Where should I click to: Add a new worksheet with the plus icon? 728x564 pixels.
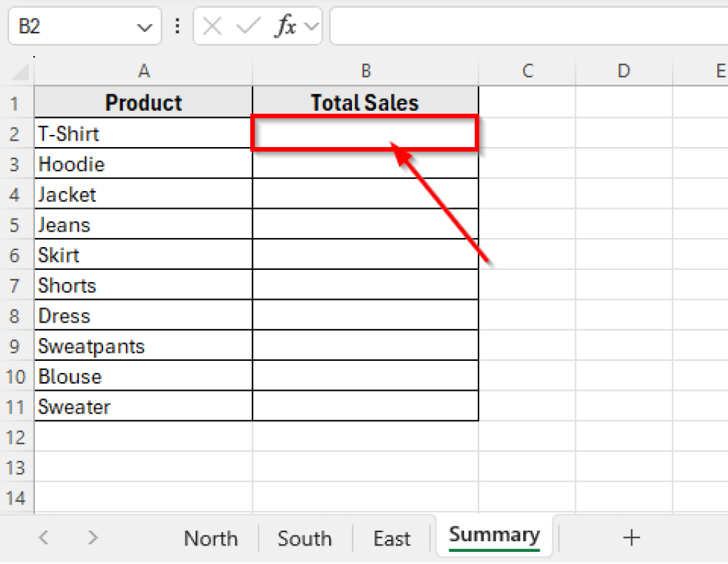[x=631, y=538]
